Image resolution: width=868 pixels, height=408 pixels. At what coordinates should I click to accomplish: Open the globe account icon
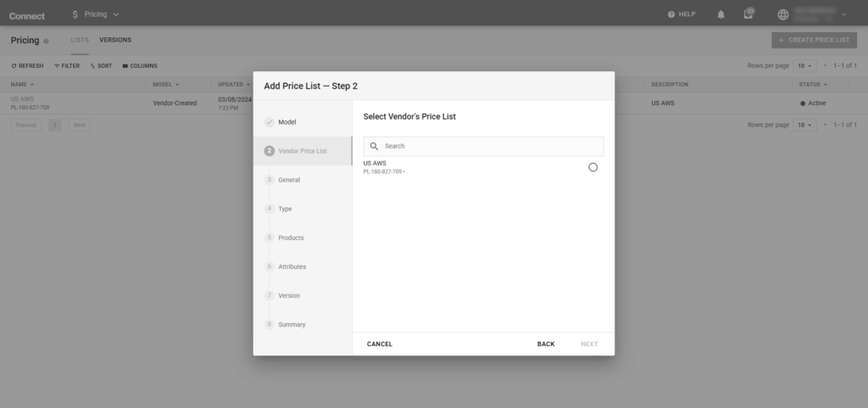[782, 14]
